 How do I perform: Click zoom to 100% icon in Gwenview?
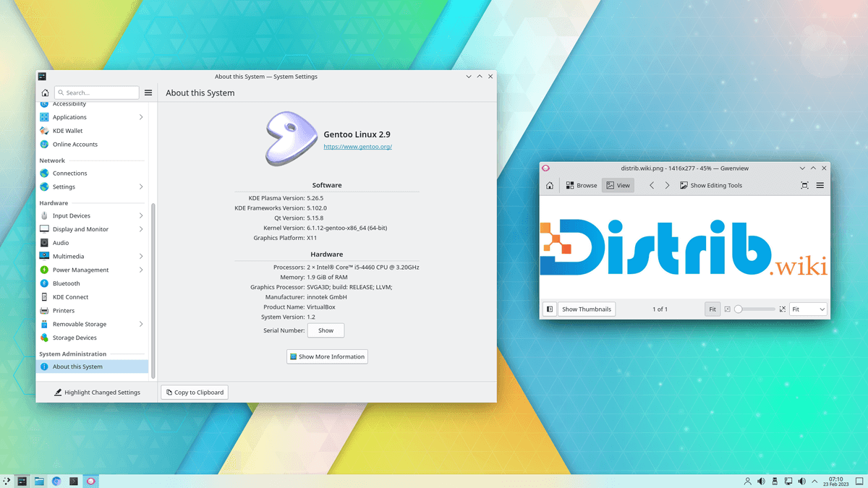[728, 309]
